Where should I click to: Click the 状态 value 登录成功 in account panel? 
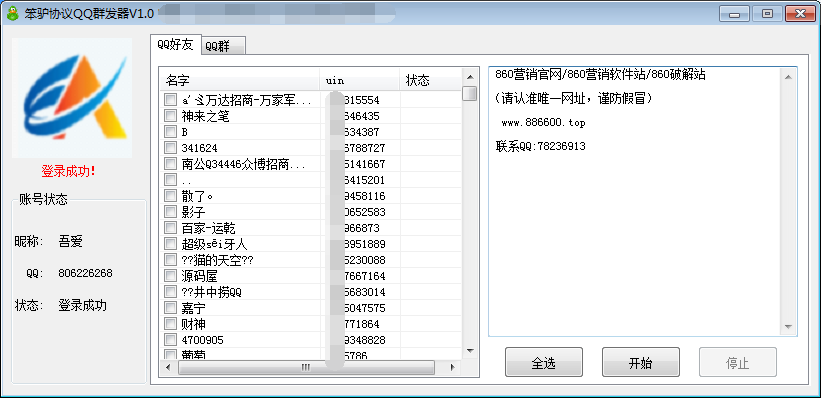[x=83, y=305]
